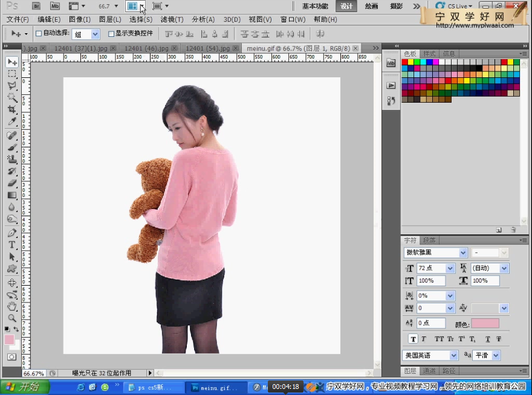
Task: Open the font size dropdown
Action: pos(450,268)
